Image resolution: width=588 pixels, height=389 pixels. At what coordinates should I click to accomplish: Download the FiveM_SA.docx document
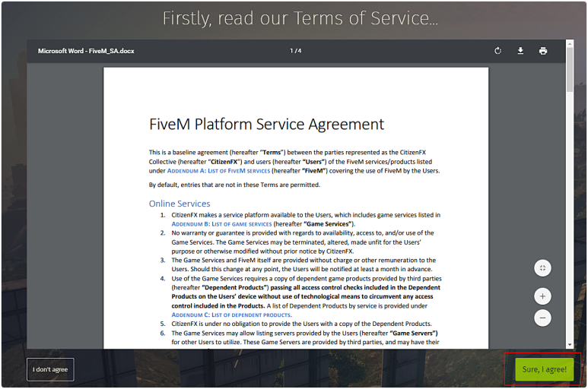point(520,51)
